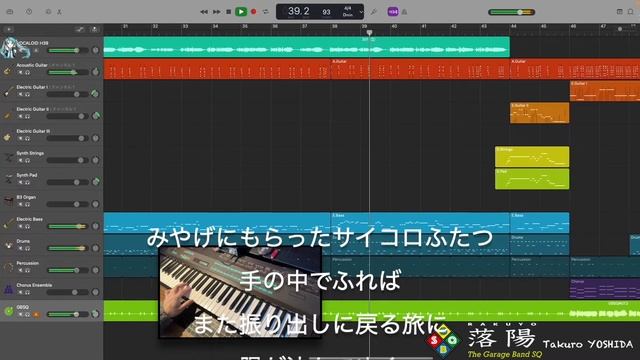640x360 pixels.
Task: Click the VOCALOID track pan knob
Action: click(96, 50)
